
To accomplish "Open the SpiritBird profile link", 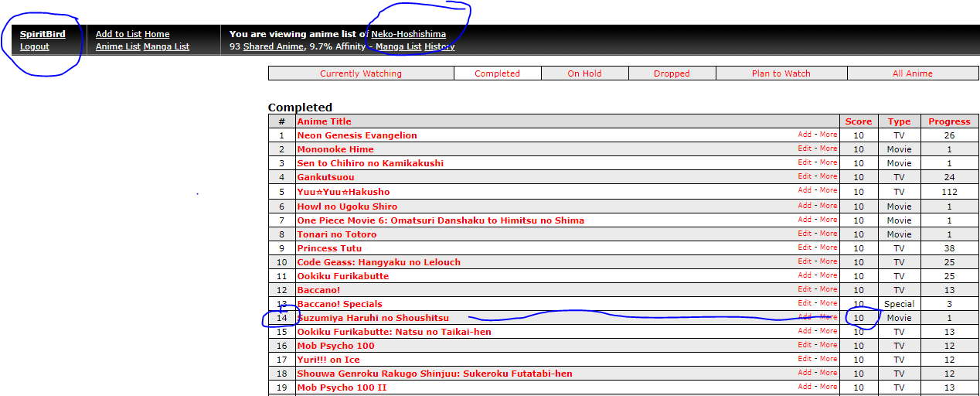I will pyautogui.click(x=43, y=34).
